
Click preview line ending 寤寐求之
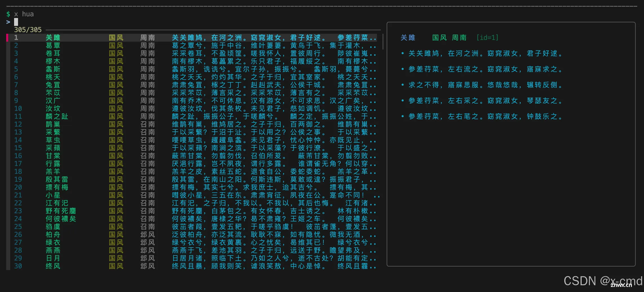485,69
